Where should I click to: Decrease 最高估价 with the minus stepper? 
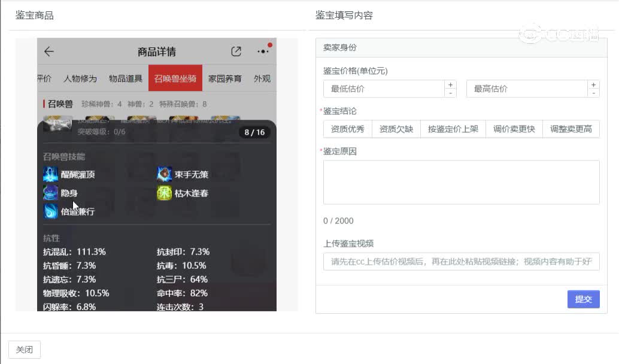(593, 93)
